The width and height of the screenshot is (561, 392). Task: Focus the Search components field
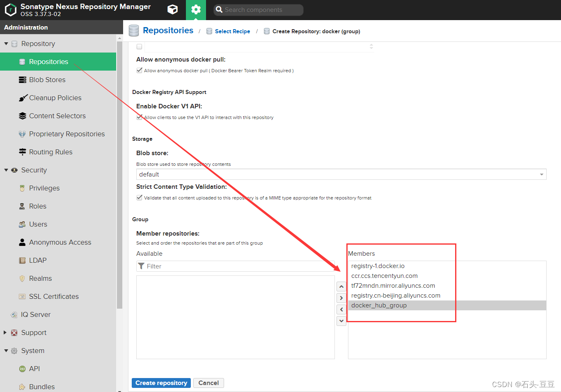pos(259,10)
